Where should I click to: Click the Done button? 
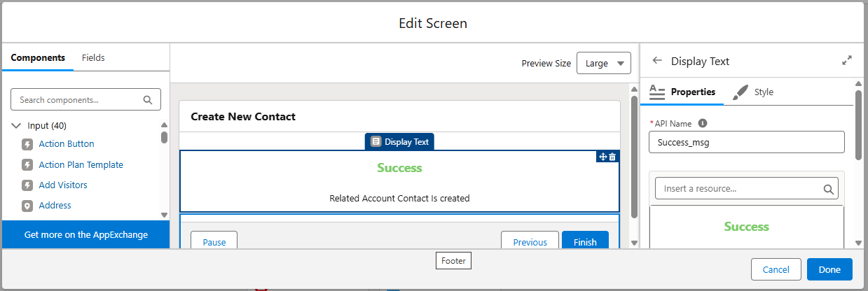pos(829,269)
